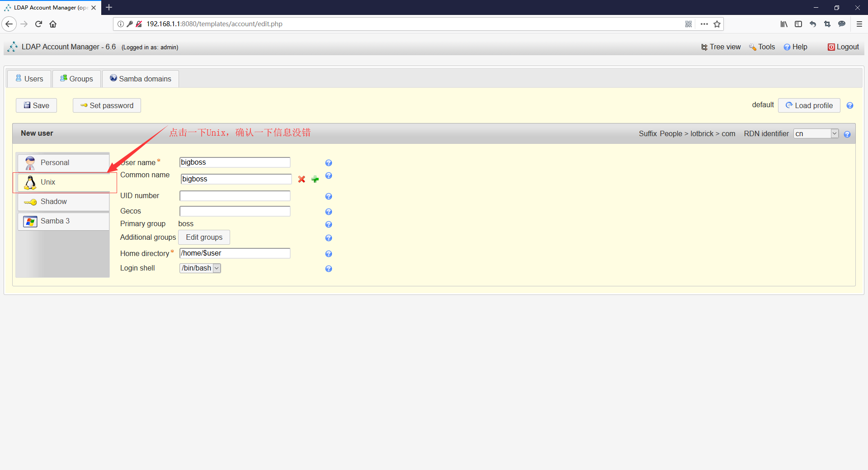This screenshot has width=868, height=470.
Task: Click the undo arrow toolbar icon
Action: [x=813, y=24]
